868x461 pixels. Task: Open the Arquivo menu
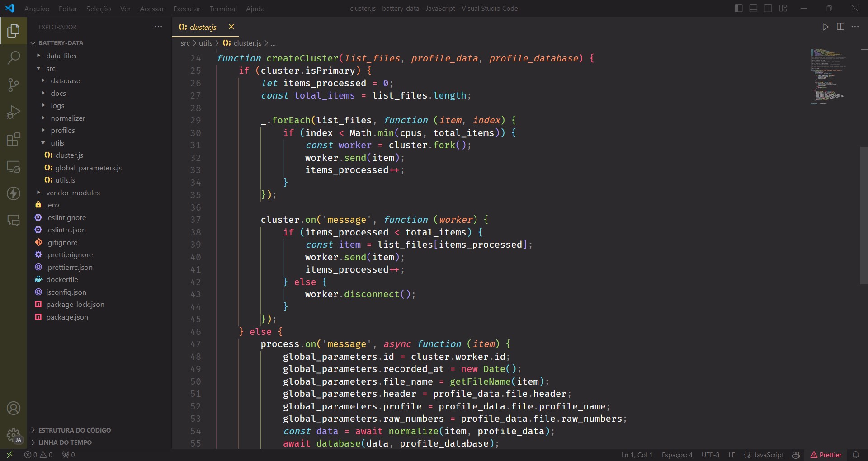click(x=37, y=9)
